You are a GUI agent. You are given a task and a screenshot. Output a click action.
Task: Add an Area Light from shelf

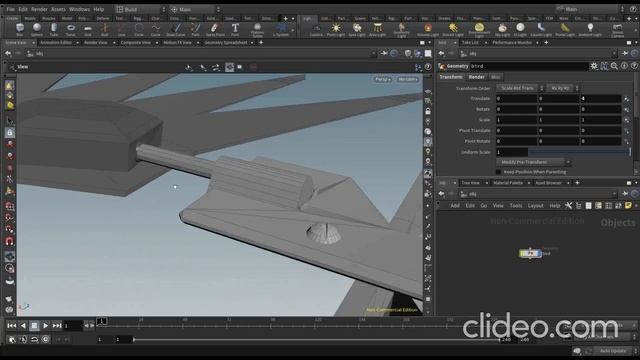click(377, 29)
